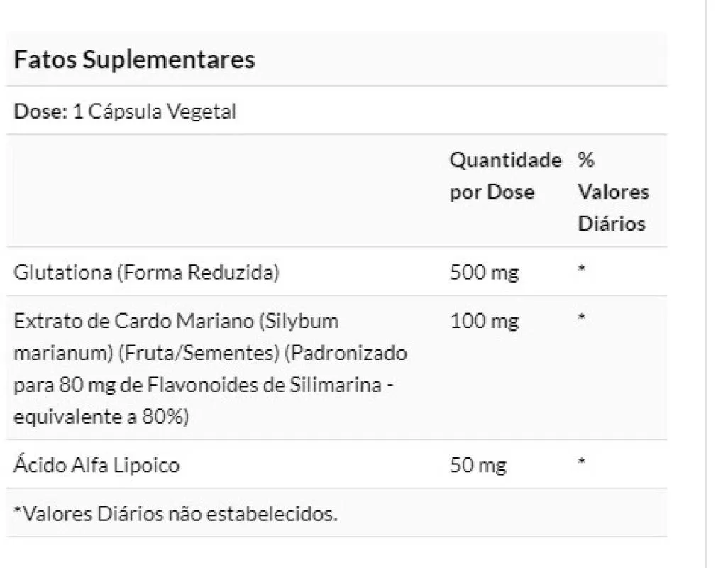Click the 100 mg amount
Viewport: 728px width, 568px height.
click(484, 322)
